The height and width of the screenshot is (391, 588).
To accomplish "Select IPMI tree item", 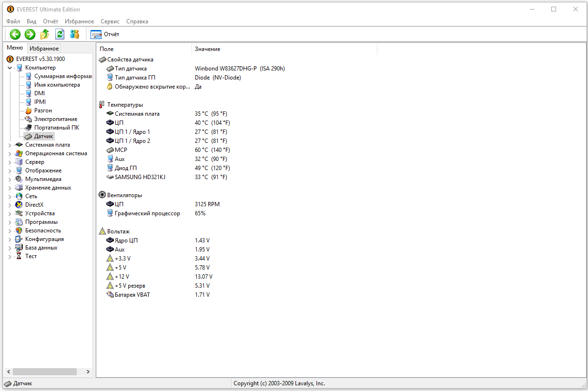I will (40, 102).
